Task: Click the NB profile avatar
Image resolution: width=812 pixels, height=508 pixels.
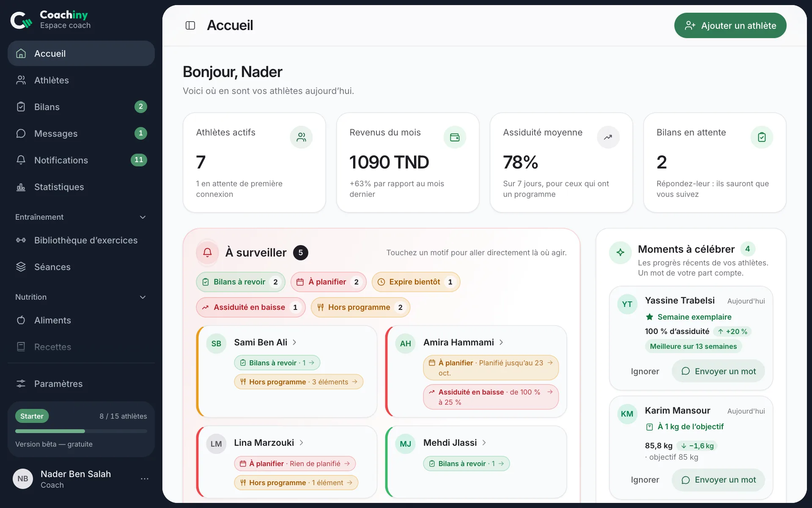Action: [23, 479]
